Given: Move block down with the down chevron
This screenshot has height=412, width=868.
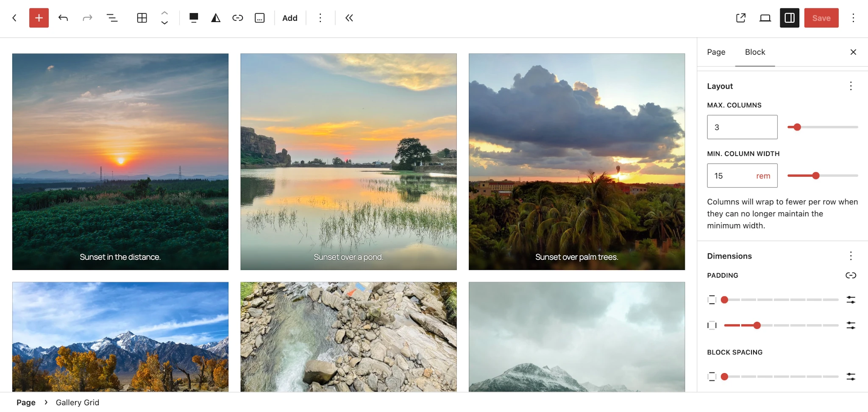Looking at the screenshot, I should (164, 23).
